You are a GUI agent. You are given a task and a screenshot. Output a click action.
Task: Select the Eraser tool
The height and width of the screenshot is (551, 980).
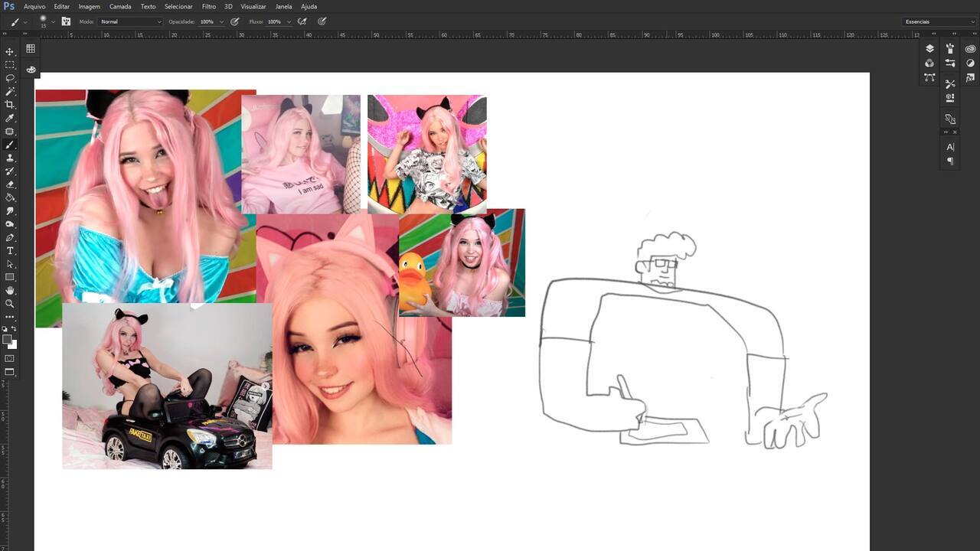(x=10, y=184)
